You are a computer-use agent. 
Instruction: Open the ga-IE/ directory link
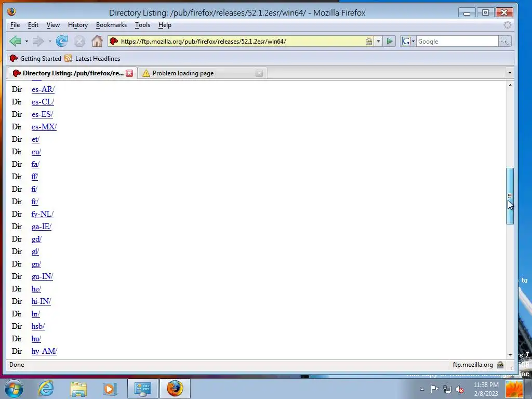[x=42, y=227]
